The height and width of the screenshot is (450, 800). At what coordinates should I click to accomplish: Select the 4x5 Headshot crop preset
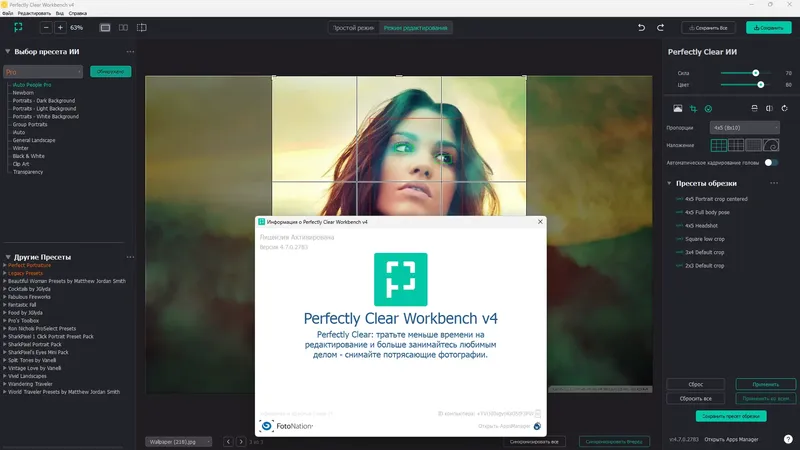coord(701,226)
